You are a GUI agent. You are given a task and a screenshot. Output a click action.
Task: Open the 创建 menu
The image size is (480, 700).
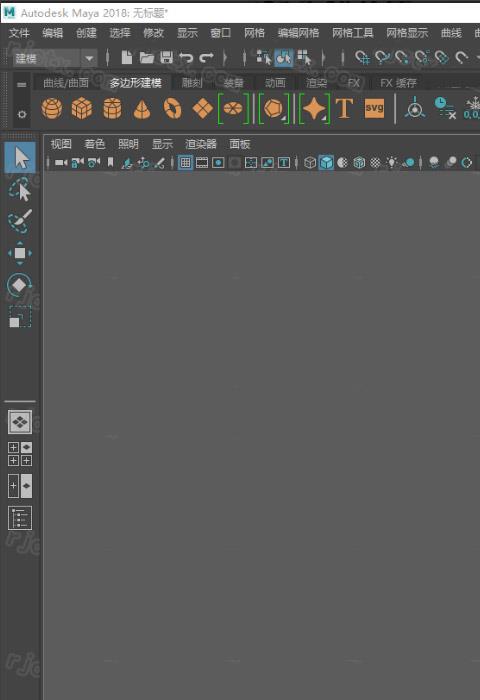pyautogui.click(x=86, y=33)
